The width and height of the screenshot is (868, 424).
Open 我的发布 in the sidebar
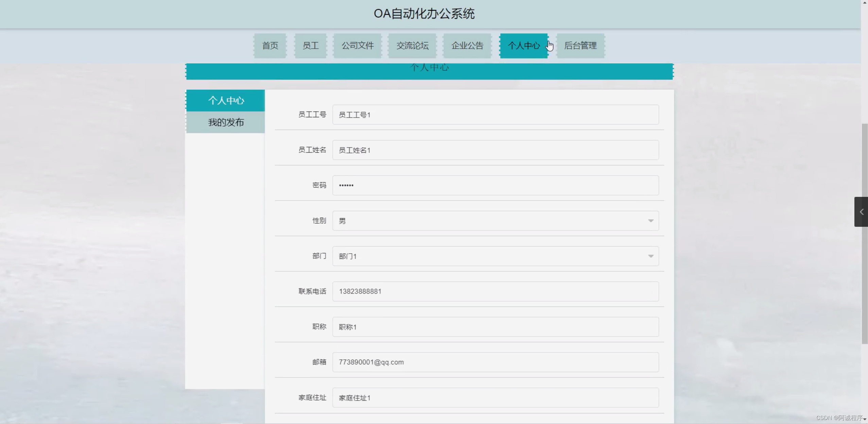(x=226, y=122)
